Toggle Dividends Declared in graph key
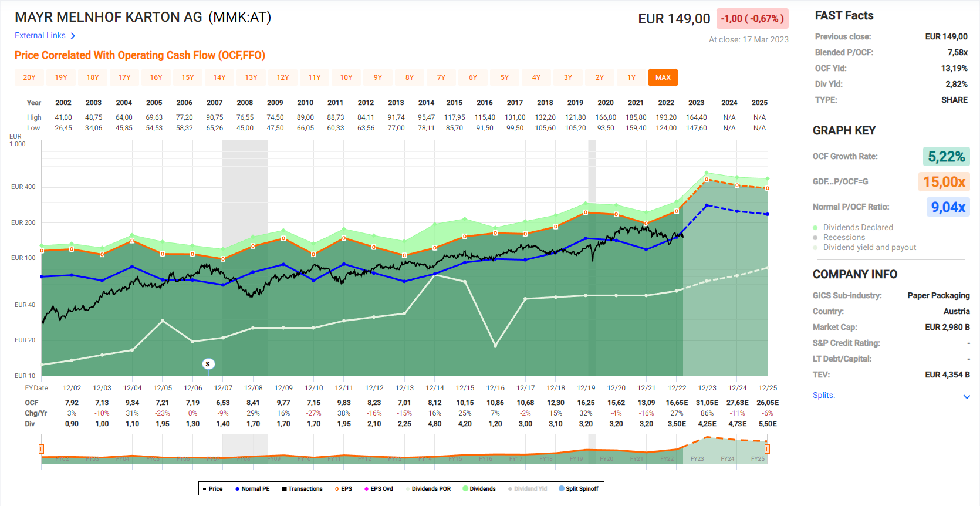The height and width of the screenshot is (506, 980). (x=815, y=228)
